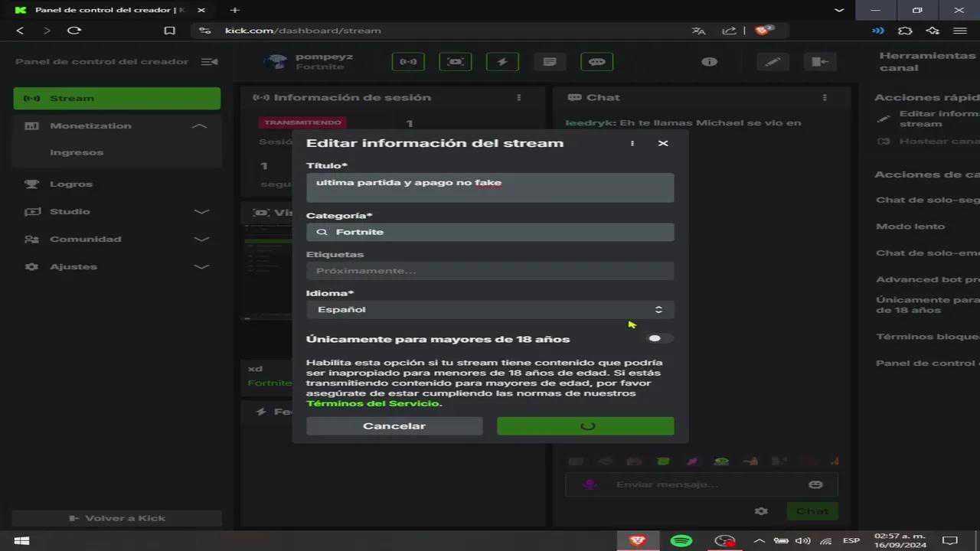The width and height of the screenshot is (980, 551).
Task: Open the edit stream dialog options menu
Action: (x=632, y=143)
